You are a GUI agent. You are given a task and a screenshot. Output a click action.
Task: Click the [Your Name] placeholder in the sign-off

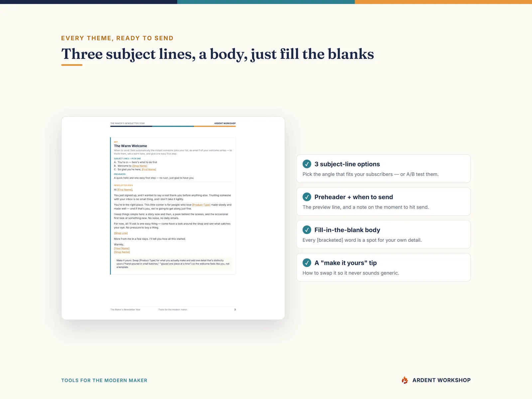pos(122,248)
